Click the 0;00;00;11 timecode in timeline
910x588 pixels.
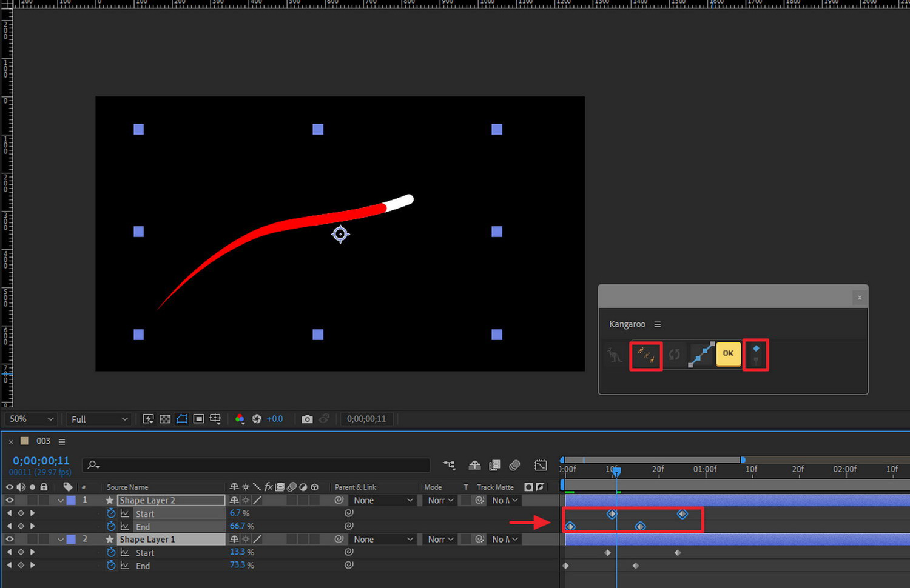41,461
